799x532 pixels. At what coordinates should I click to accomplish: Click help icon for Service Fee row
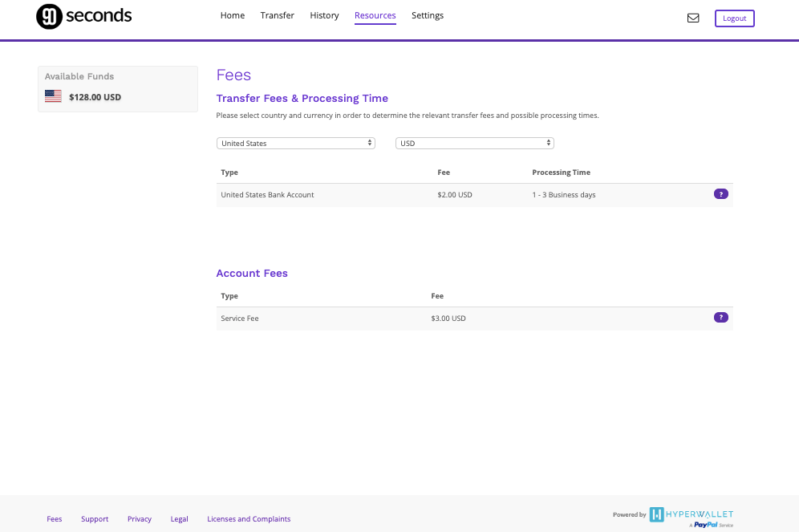point(720,318)
